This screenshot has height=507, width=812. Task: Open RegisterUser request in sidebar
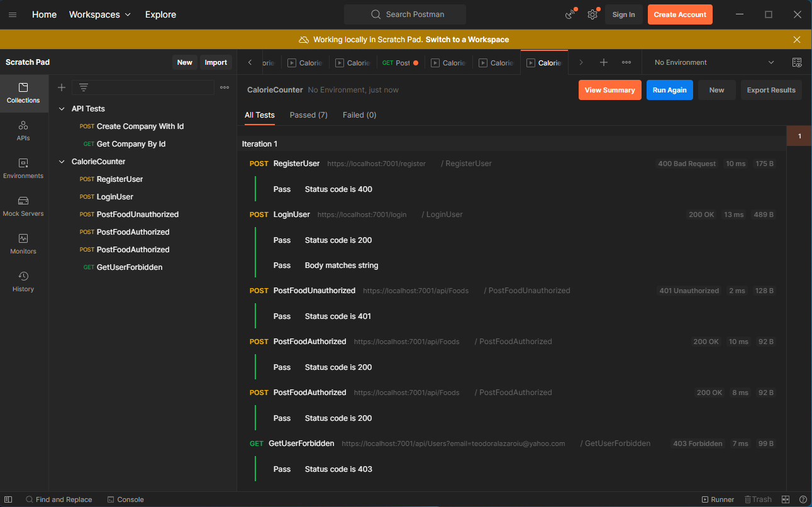(x=111, y=179)
